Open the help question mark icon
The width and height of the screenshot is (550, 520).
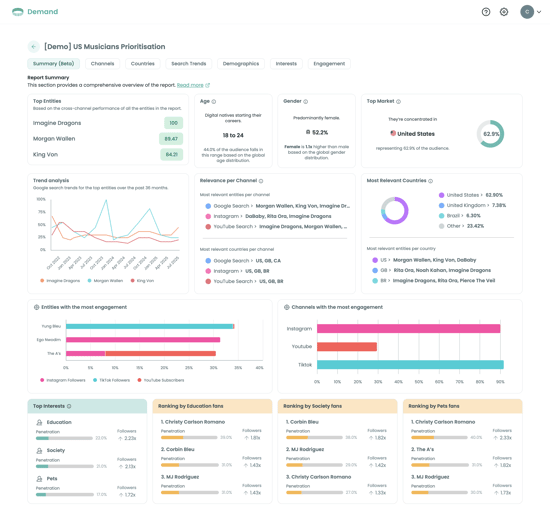pyautogui.click(x=486, y=12)
